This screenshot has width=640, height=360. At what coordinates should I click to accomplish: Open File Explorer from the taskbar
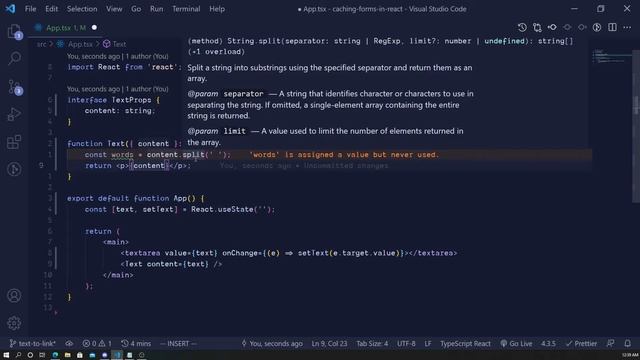click(67, 355)
